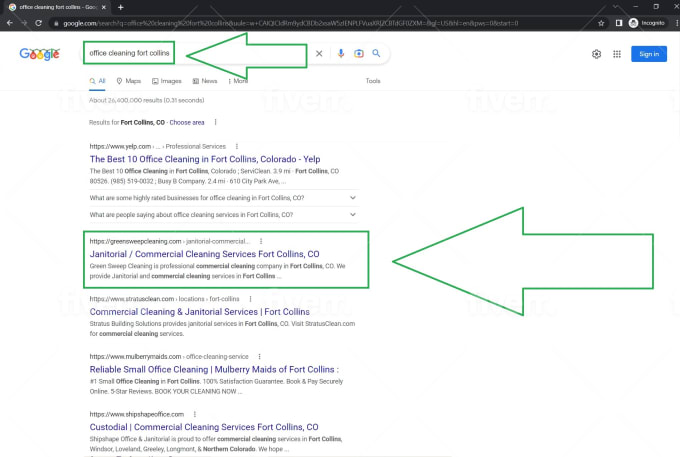Close the 'office cleaning fort collins' browser tab
680x457 pixels.
(104, 7)
